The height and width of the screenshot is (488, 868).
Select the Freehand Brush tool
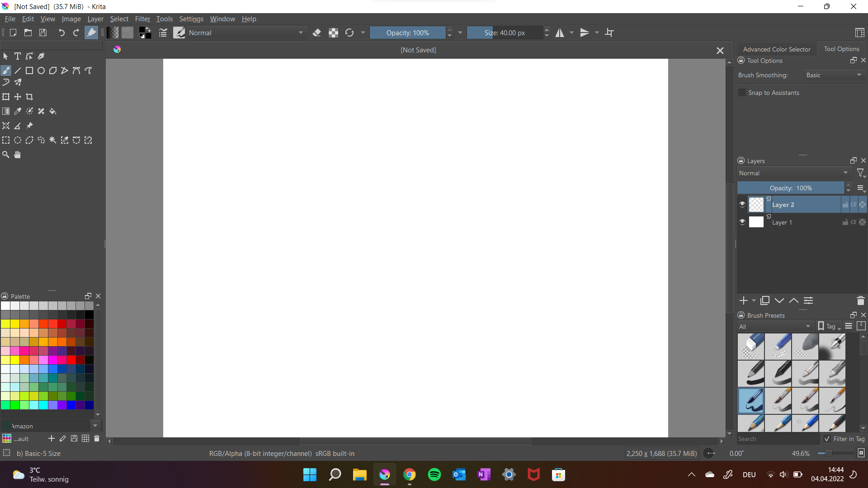[x=6, y=70]
